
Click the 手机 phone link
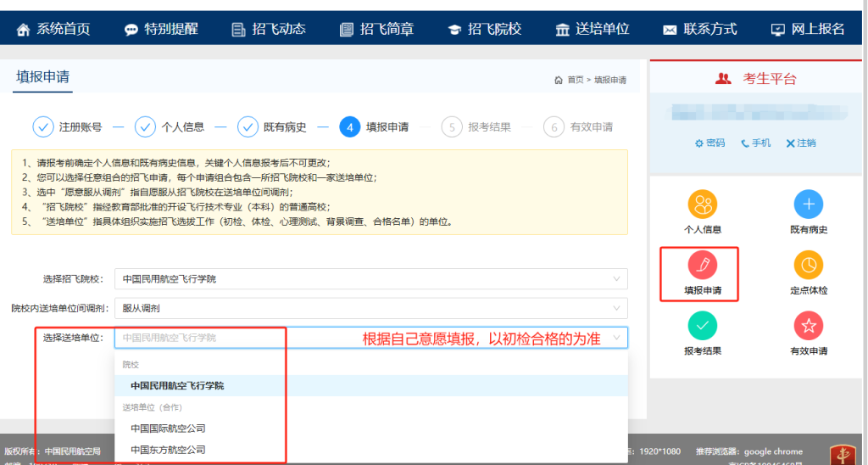(x=756, y=143)
